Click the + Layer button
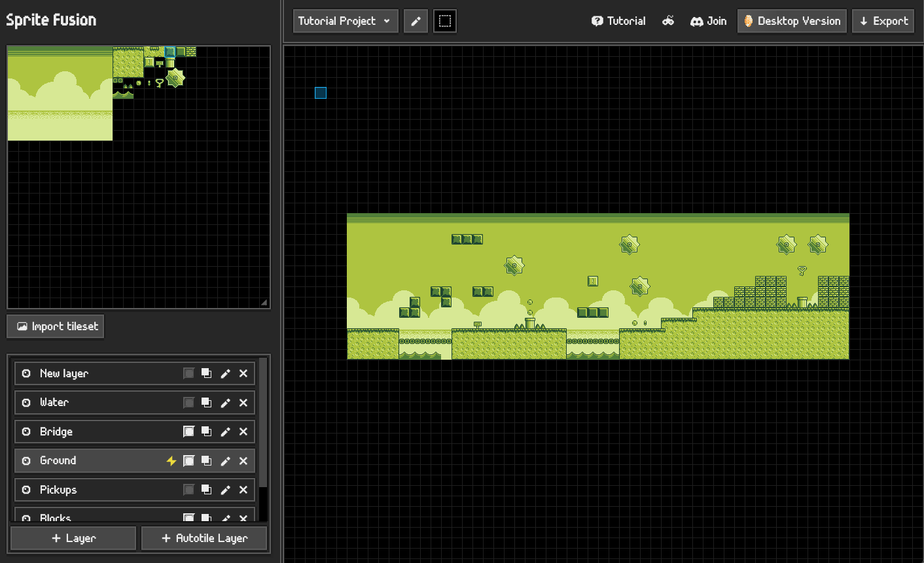Screen dimensions: 924x563 [73, 537]
